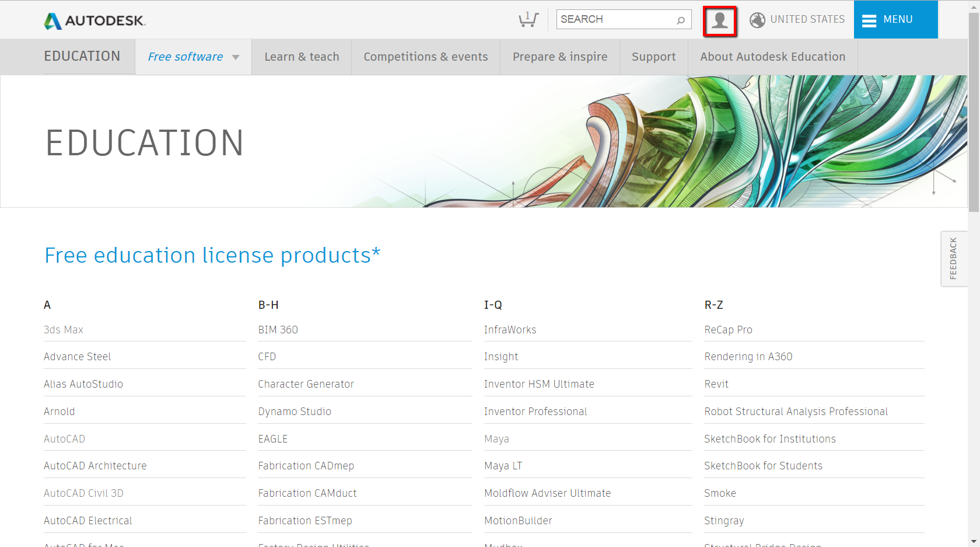The width and height of the screenshot is (980, 547).
Task: Open the 3ds Max product link
Action: [x=64, y=330]
